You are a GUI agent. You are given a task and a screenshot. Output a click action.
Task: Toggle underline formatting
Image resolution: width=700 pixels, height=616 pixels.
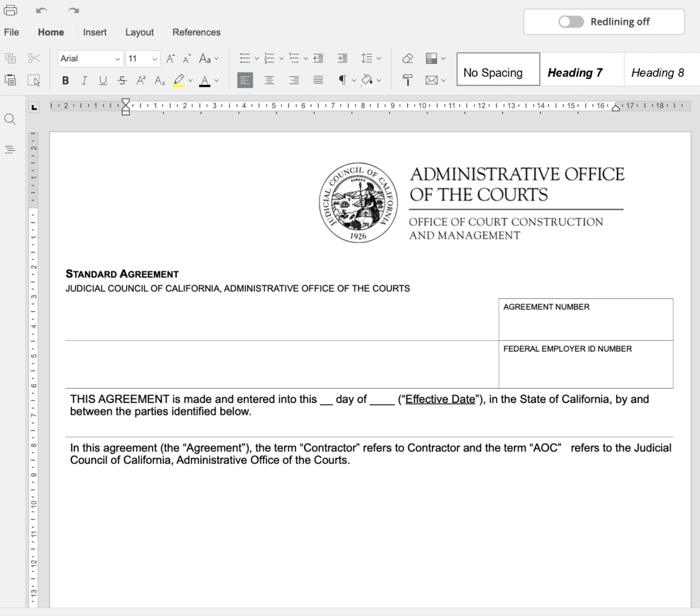pos(103,80)
